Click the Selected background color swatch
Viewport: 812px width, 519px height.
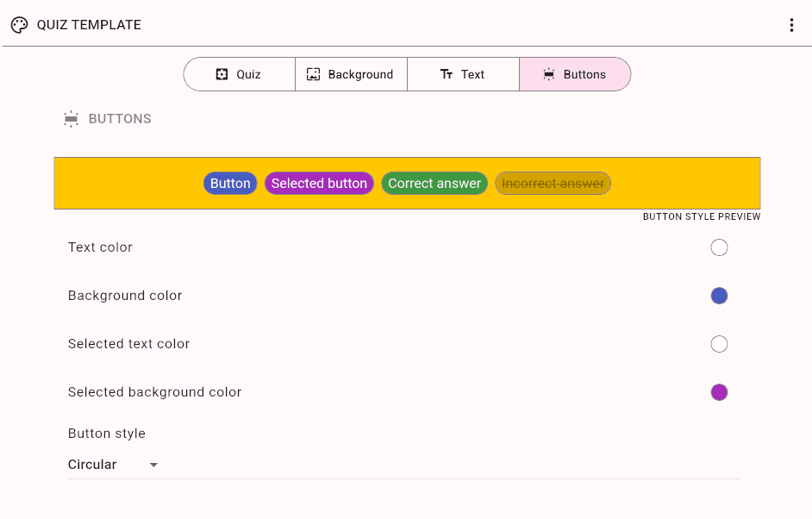pyautogui.click(x=719, y=392)
